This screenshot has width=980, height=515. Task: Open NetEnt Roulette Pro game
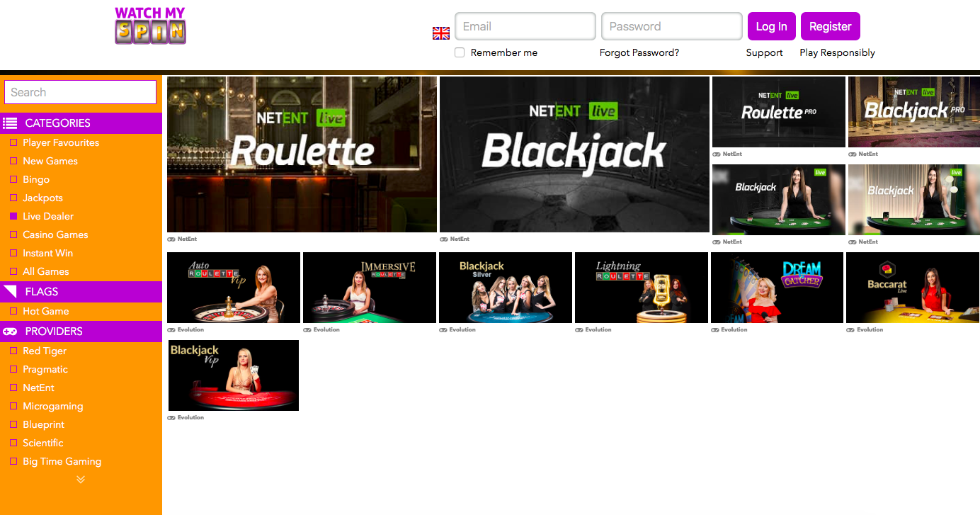(779, 112)
